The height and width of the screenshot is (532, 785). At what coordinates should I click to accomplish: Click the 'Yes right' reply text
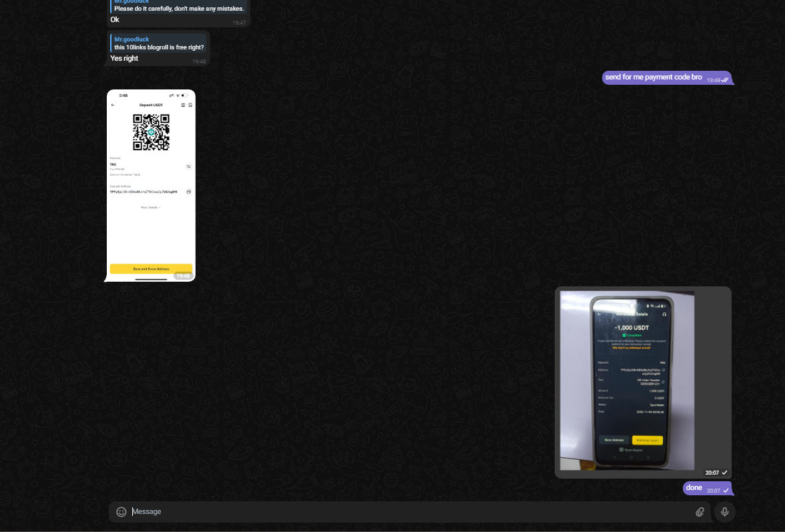124,59
